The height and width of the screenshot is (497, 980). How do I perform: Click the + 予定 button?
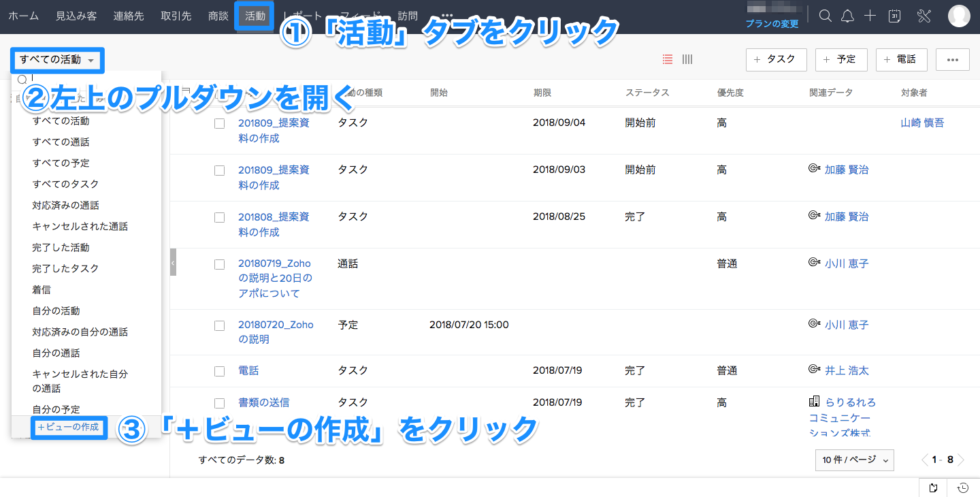(841, 60)
